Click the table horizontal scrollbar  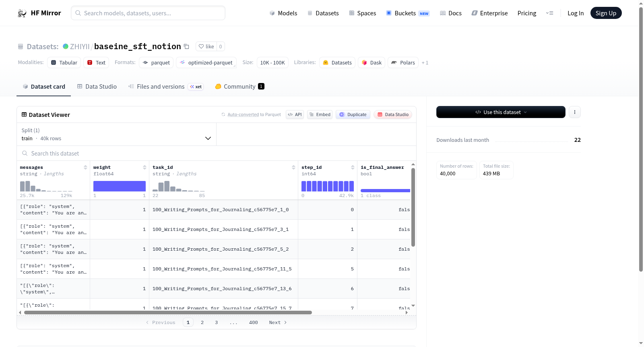click(x=168, y=312)
